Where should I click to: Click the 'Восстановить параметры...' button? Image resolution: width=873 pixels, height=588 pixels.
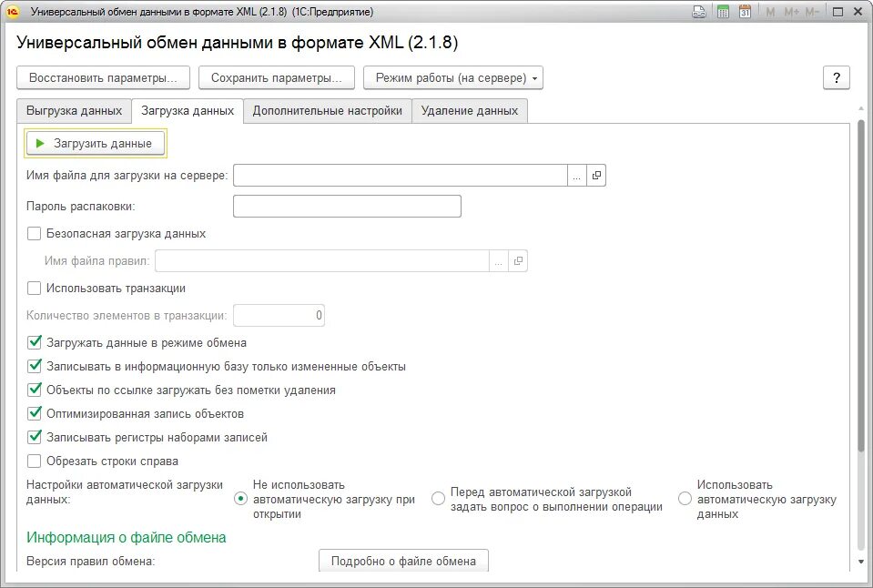[x=103, y=78]
